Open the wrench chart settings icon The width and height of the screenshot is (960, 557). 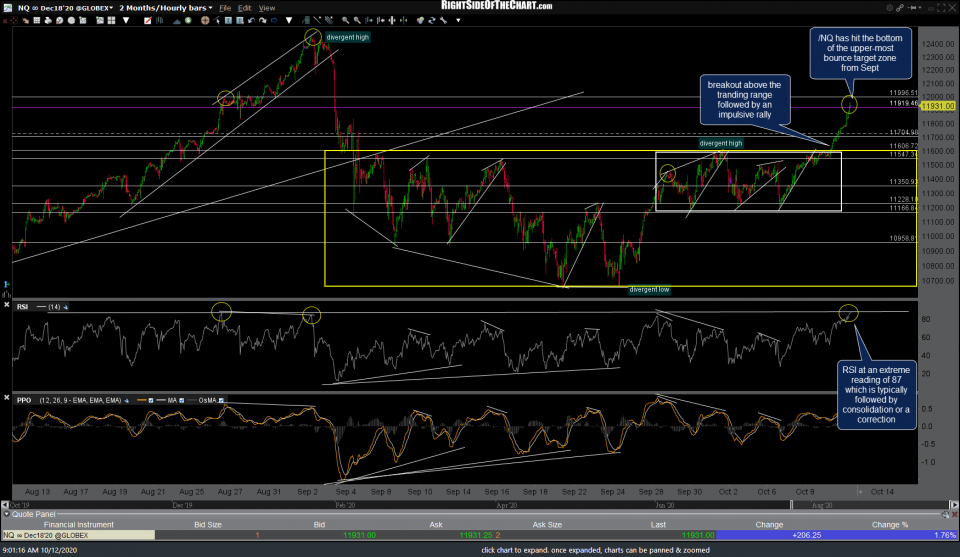click(x=443, y=20)
